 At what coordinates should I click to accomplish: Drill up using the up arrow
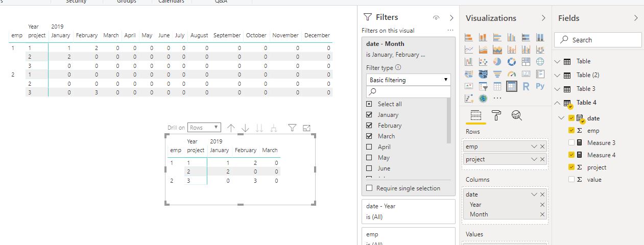pyautogui.click(x=231, y=128)
